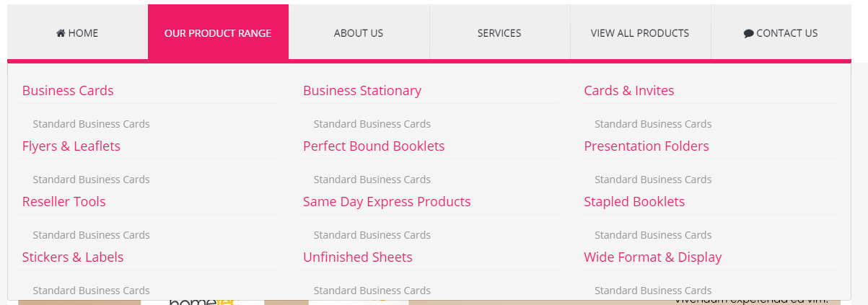Click Standard Business Cards under Business Cards
This screenshot has width=868, height=305.
pyautogui.click(x=91, y=124)
